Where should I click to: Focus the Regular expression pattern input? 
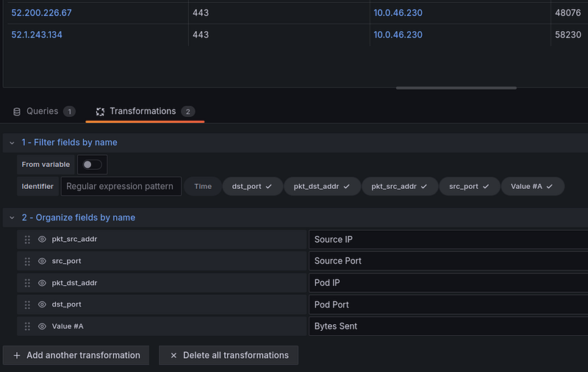pos(121,187)
